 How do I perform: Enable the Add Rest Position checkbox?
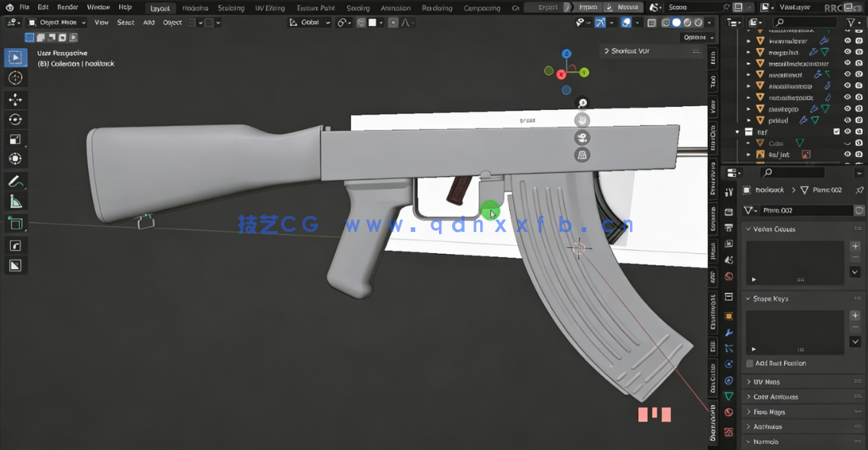750,363
